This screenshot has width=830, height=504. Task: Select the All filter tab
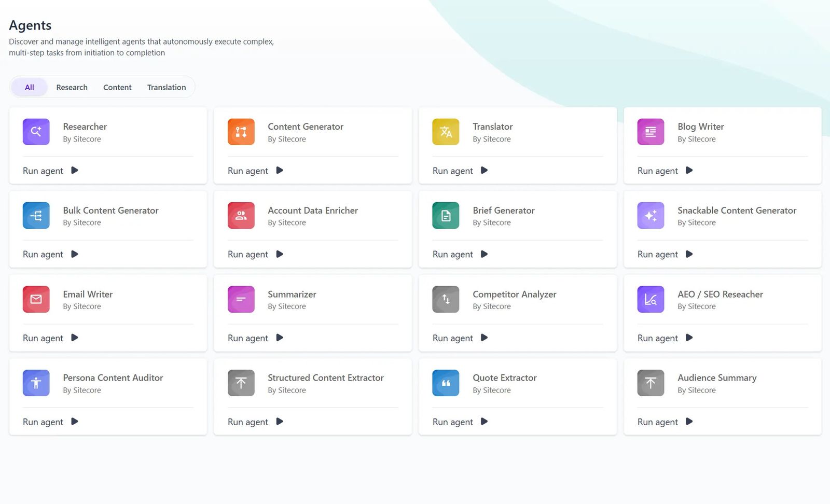pyautogui.click(x=30, y=87)
